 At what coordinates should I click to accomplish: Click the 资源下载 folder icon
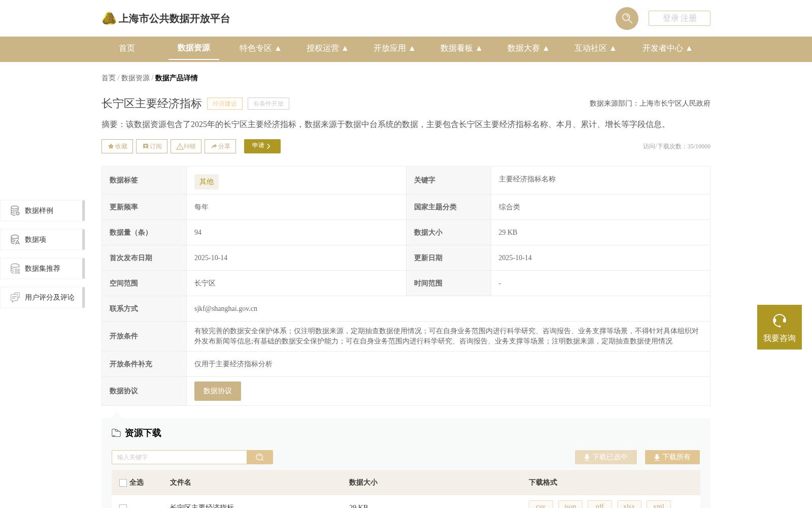[x=116, y=433]
